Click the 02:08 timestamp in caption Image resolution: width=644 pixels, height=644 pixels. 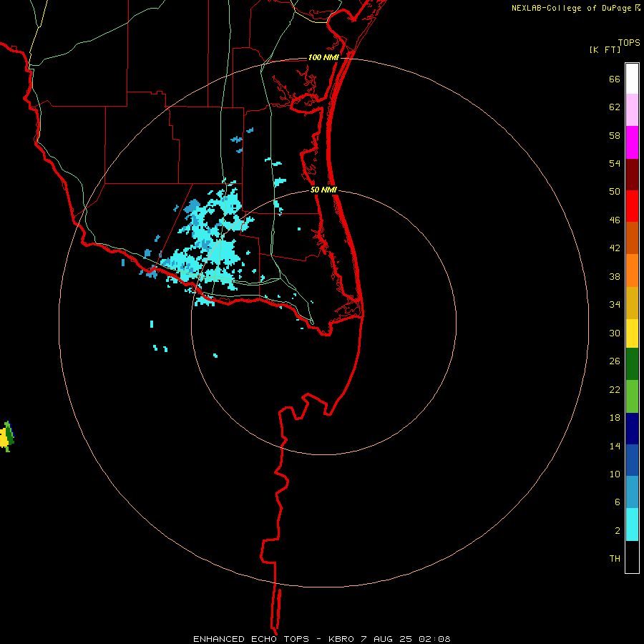[434, 639]
